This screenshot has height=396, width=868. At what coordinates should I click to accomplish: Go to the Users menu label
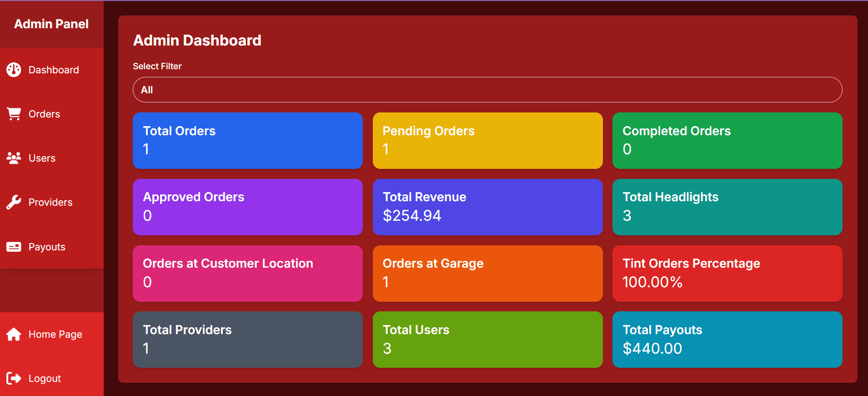(x=42, y=158)
